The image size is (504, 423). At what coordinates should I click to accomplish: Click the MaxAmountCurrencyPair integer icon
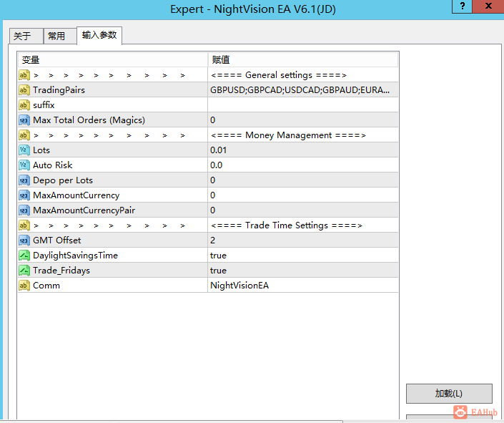(x=24, y=210)
